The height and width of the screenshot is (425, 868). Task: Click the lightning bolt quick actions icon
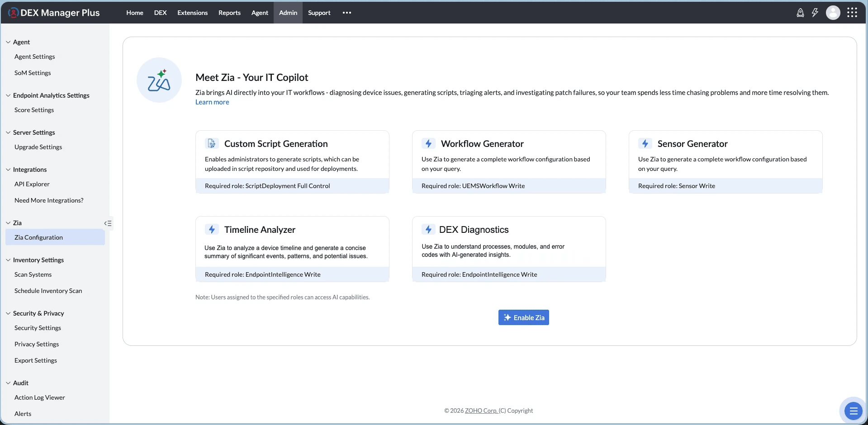pos(815,13)
